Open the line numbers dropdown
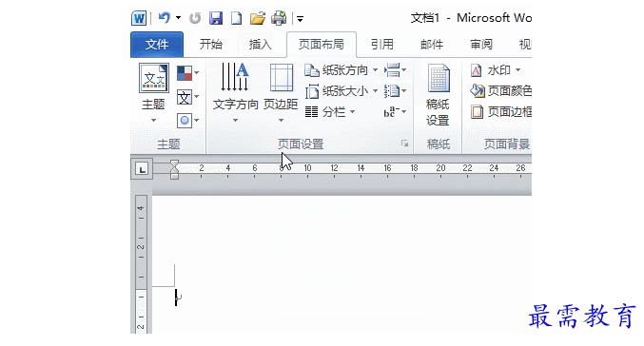 (395, 91)
